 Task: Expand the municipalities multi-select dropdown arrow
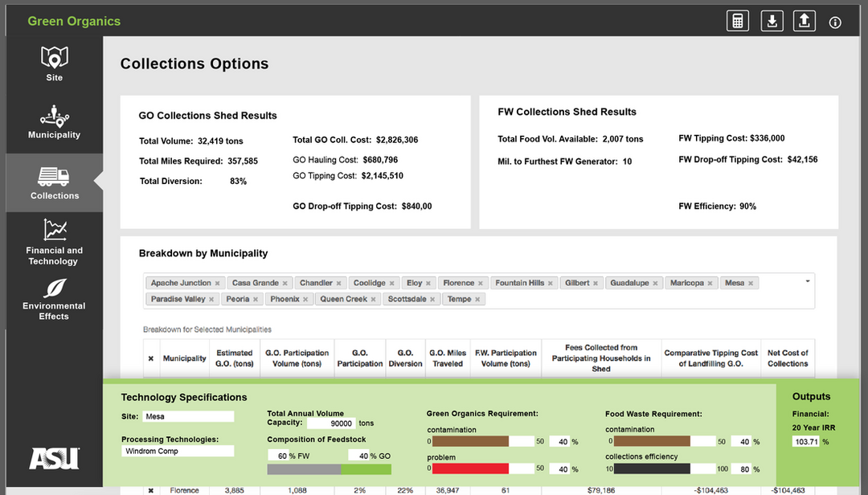[x=807, y=281]
